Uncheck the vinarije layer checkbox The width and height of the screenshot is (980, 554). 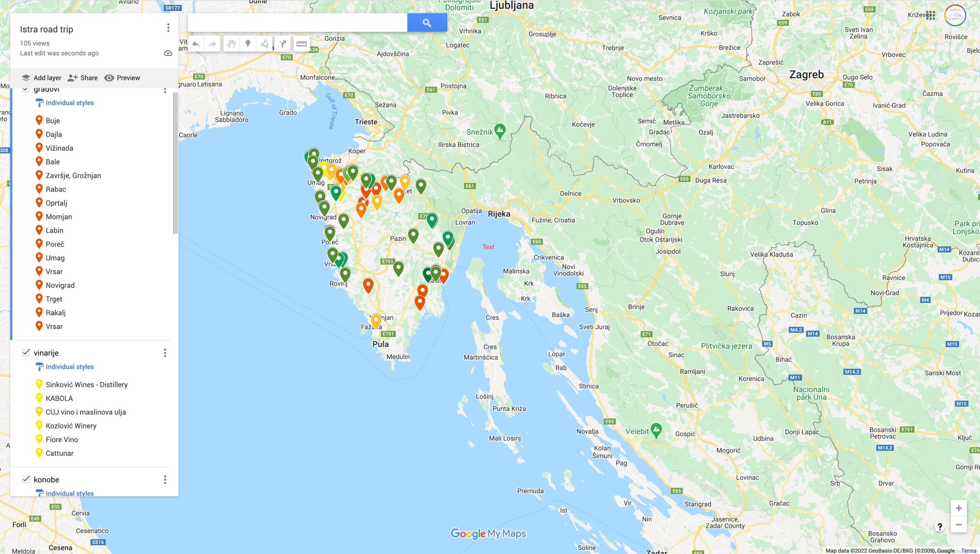pyautogui.click(x=26, y=352)
